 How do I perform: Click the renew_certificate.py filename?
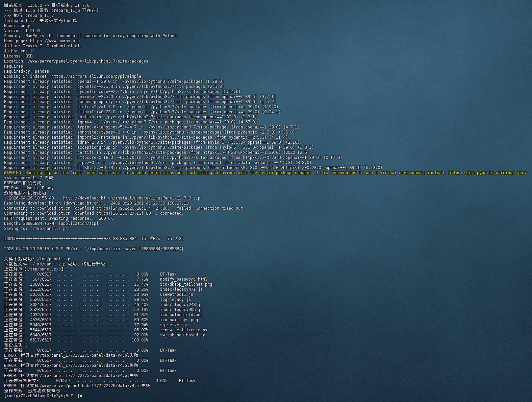(x=184, y=330)
